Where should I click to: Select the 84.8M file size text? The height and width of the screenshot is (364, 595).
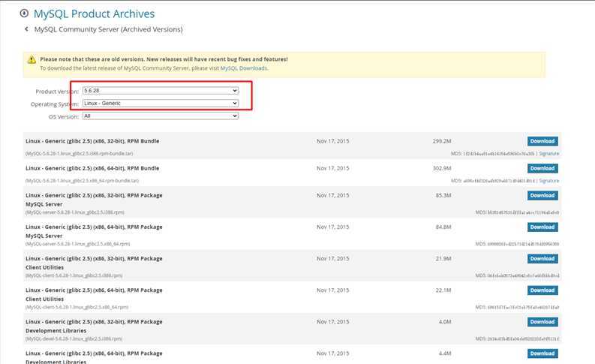click(443, 227)
